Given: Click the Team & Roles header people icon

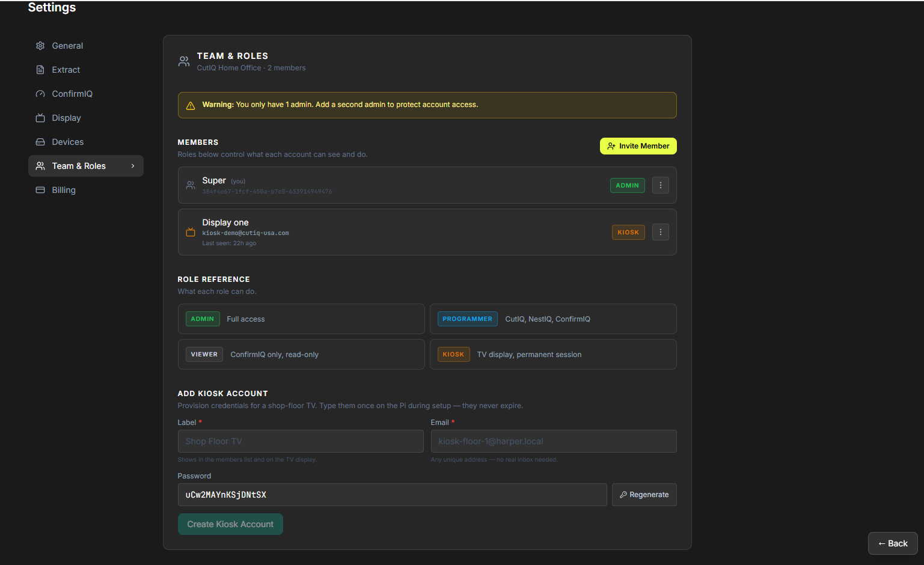Looking at the screenshot, I should point(184,61).
